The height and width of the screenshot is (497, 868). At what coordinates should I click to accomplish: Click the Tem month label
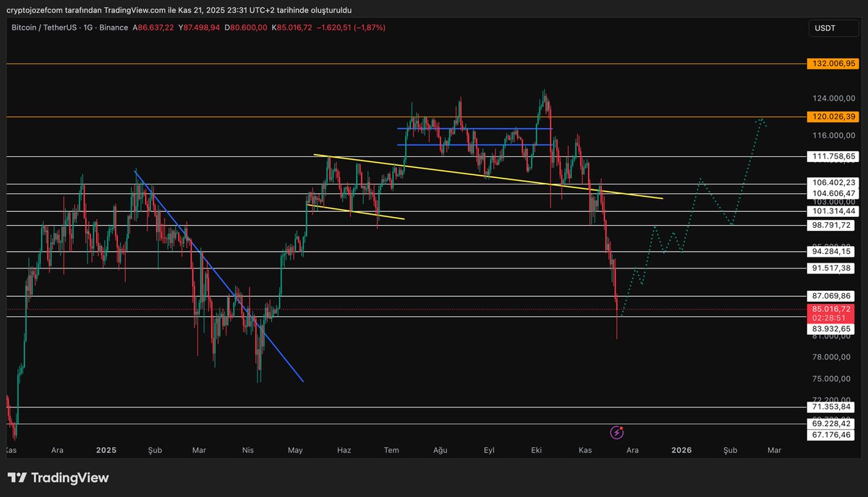point(391,450)
